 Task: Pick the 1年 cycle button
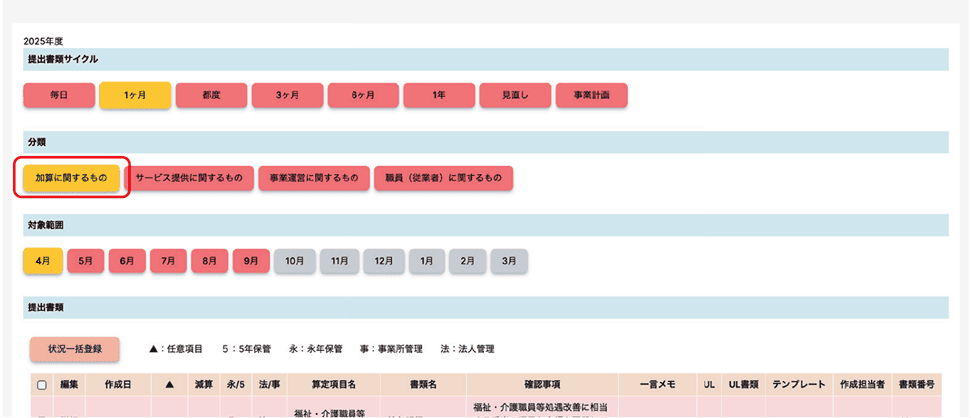pyautogui.click(x=439, y=96)
